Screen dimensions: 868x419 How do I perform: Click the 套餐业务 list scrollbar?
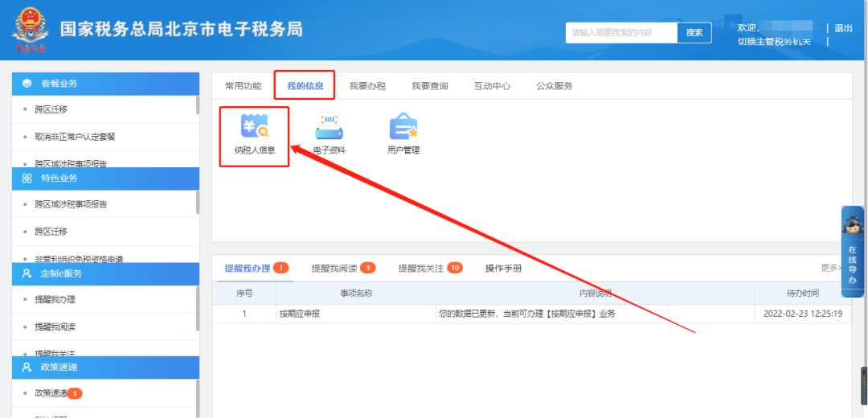198,105
